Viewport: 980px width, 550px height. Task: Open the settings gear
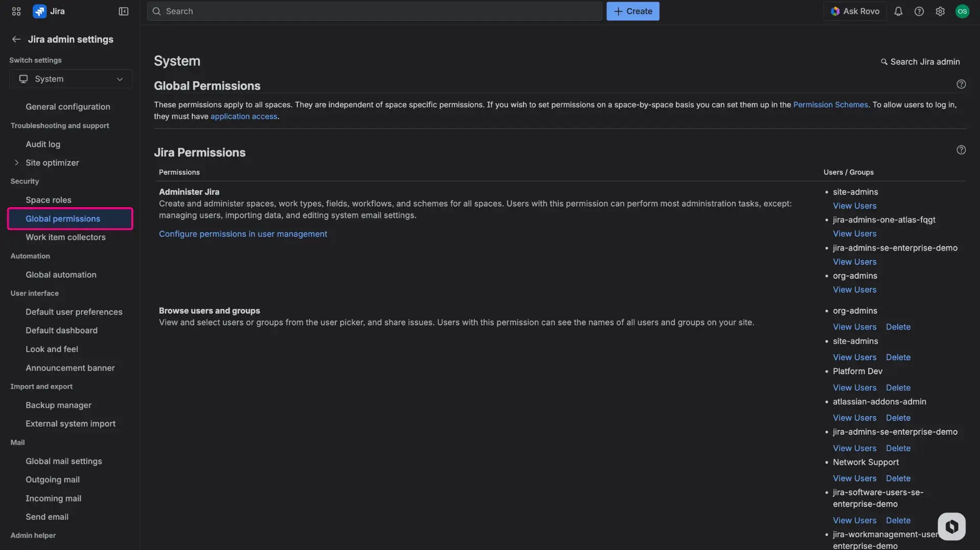[x=941, y=11]
